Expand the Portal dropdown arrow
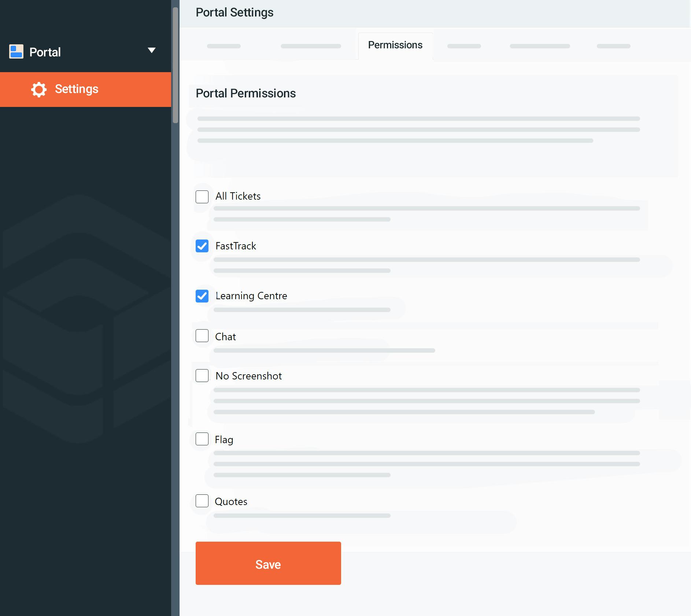Screen dimensions: 691x616 pos(152,50)
